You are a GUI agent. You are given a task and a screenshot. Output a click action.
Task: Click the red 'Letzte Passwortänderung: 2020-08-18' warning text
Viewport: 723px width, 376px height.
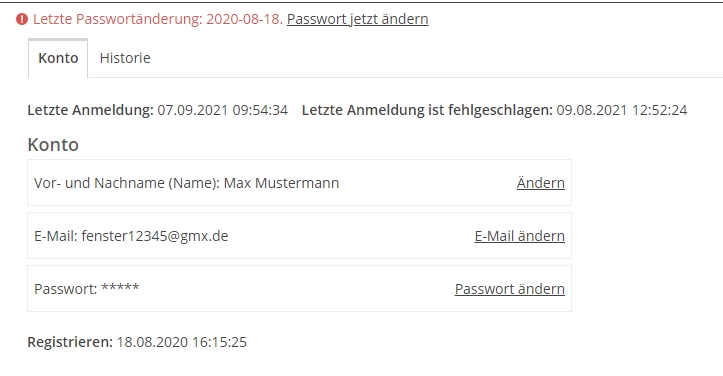158,19
